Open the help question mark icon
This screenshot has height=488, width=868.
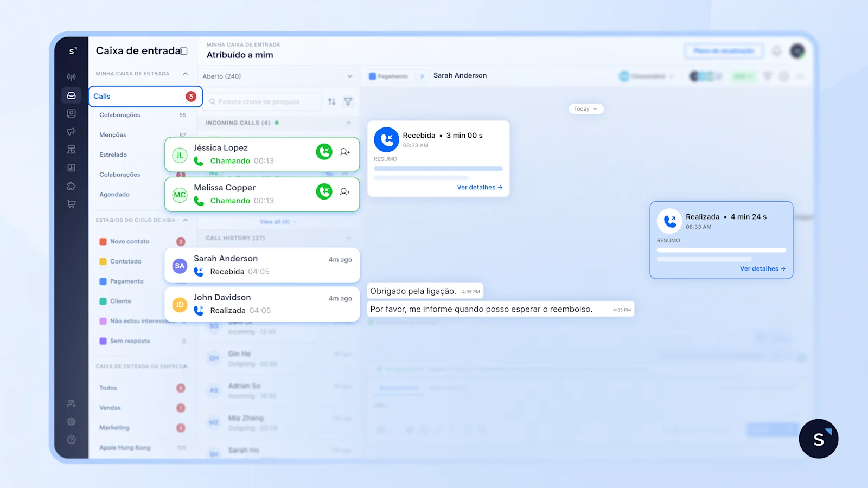[x=71, y=440]
